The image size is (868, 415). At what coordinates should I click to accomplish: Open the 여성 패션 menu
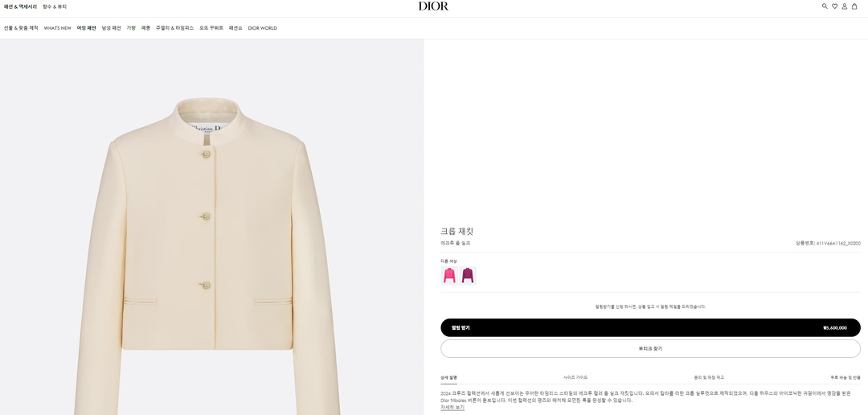(x=86, y=28)
